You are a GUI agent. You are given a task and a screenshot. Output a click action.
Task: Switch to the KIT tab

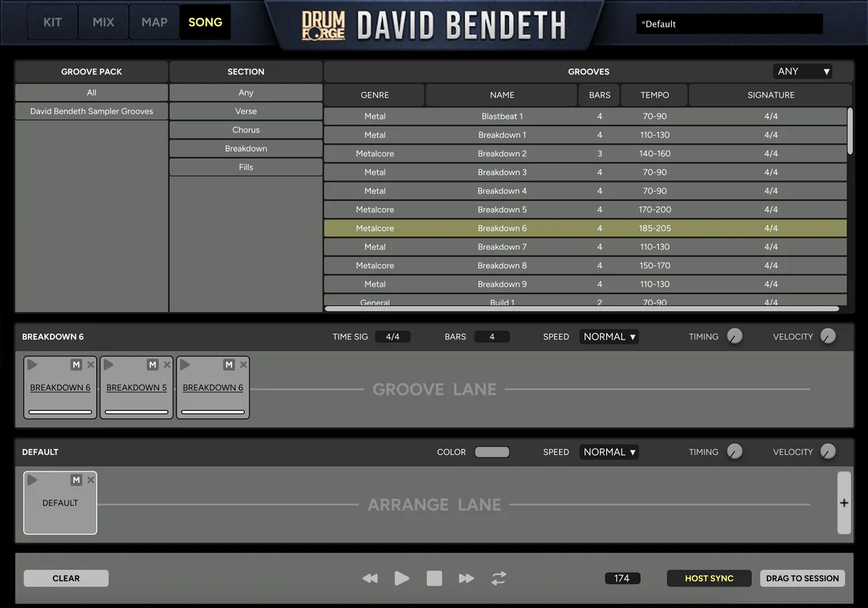pos(53,22)
